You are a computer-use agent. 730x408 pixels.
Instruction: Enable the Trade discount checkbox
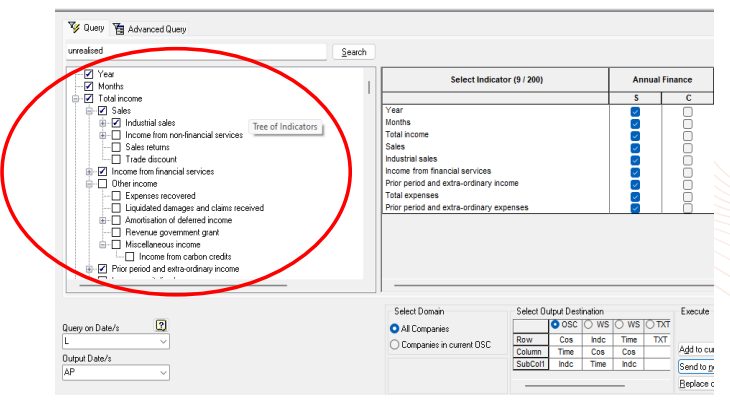[116, 159]
